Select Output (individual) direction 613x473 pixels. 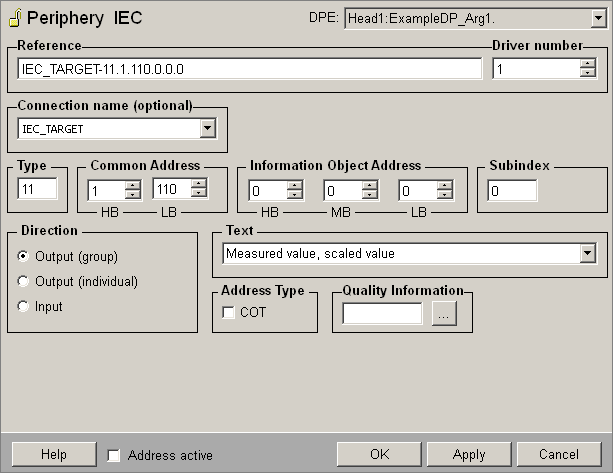pos(24,281)
